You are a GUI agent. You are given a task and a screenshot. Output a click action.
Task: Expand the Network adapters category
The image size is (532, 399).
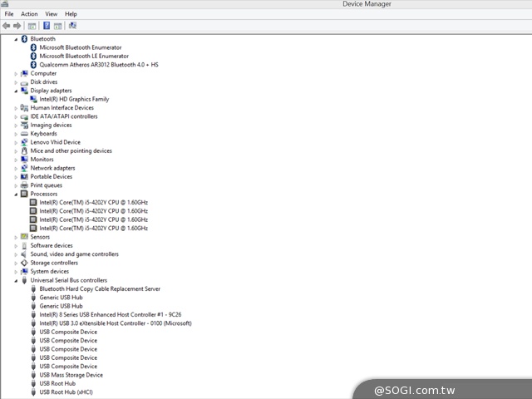(x=15, y=168)
